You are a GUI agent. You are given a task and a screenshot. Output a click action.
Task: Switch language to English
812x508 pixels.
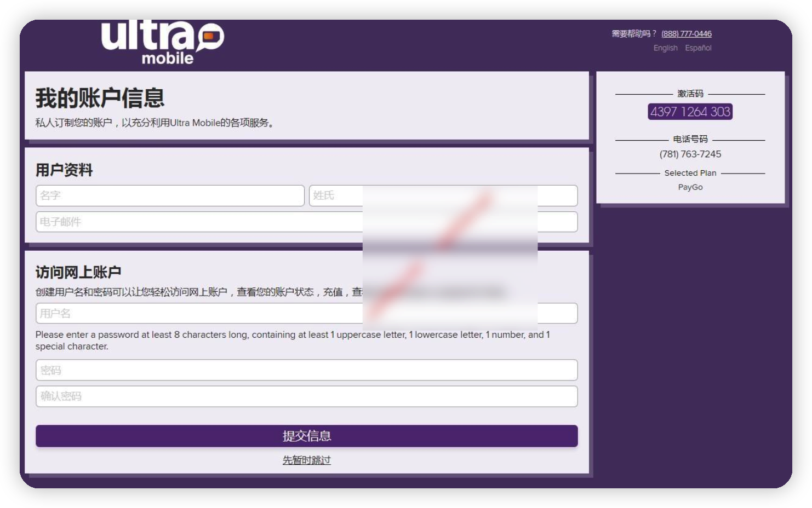coord(665,48)
